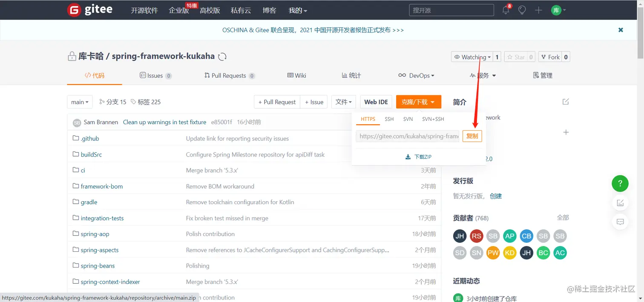
Task: Open 企业版 in top navigation
Action: pyautogui.click(x=179, y=10)
